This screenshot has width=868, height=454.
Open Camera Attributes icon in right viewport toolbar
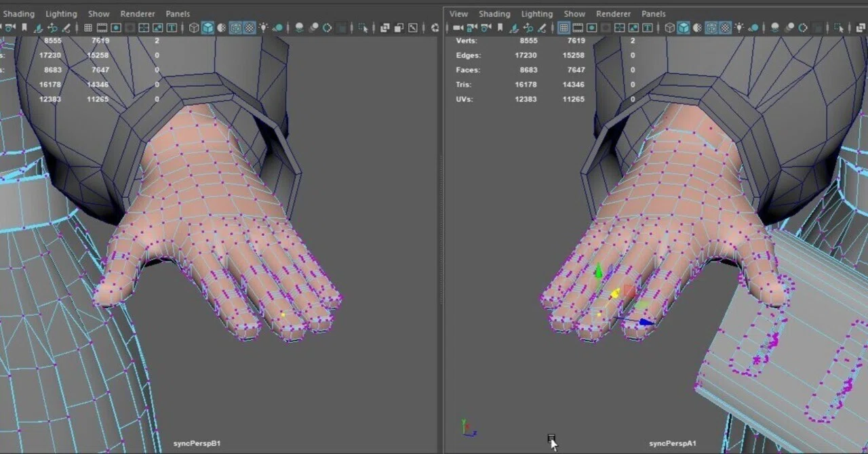tap(486, 28)
